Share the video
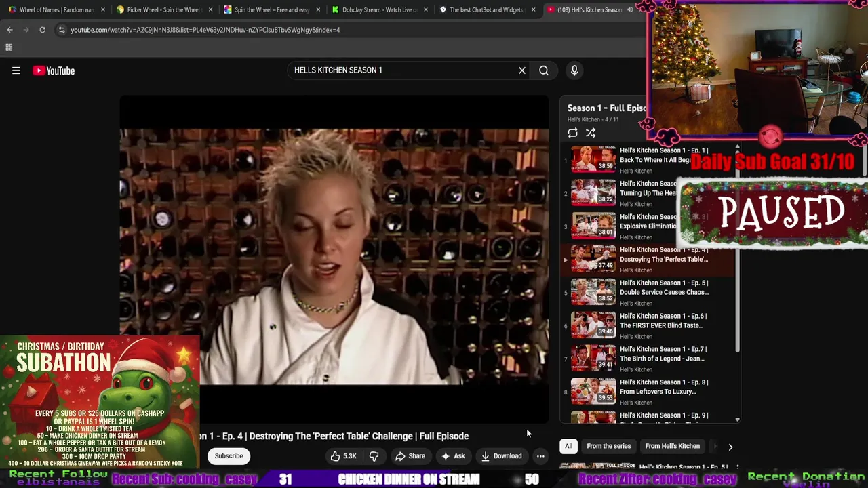Image resolution: width=868 pixels, height=488 pixels. [x=410, y=456]
